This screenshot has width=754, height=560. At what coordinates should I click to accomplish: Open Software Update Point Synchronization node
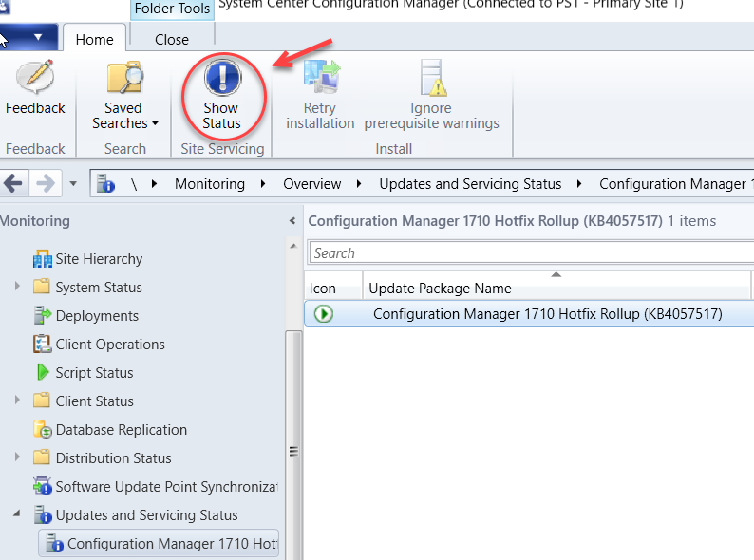point(167,487)
